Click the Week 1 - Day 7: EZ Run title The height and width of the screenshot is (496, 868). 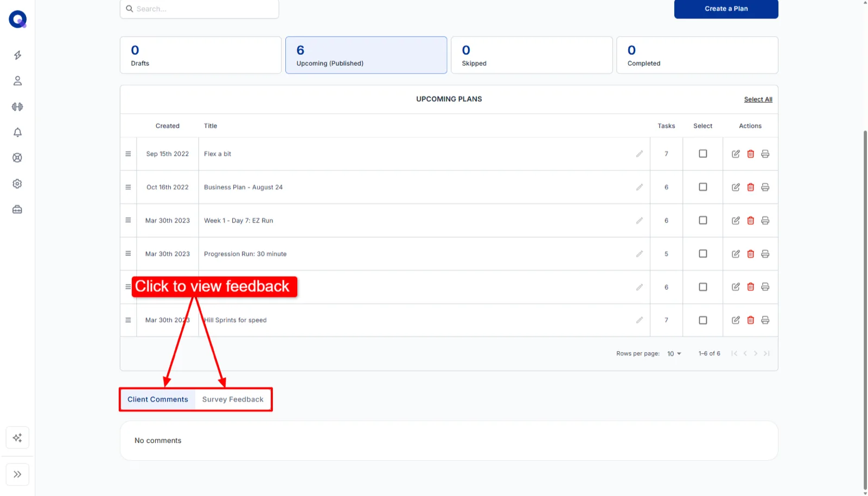coord(239,221)
